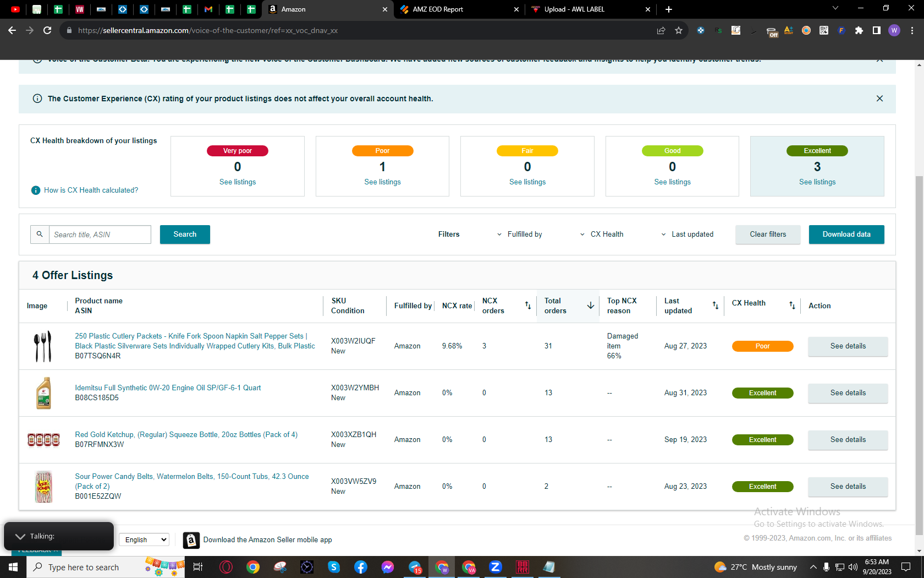Screen dimensions: 924x578
Task: Click Download data button
Action: point(846,235)
